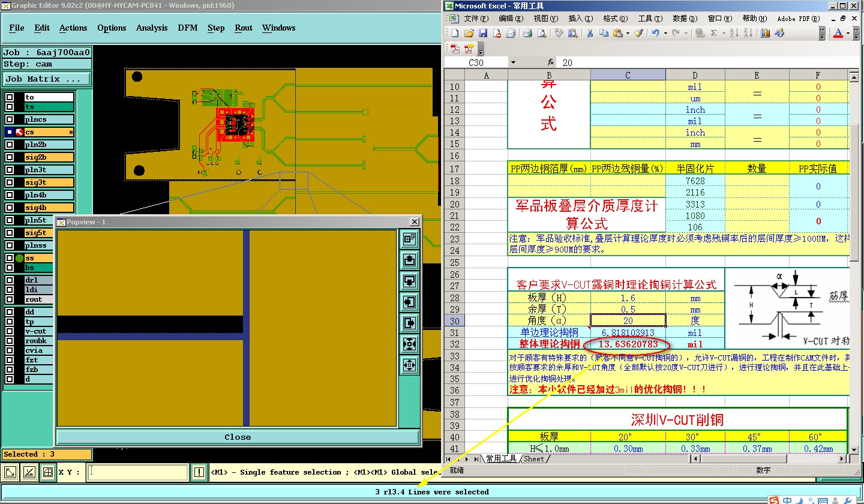Open the File menu in Graphic Editor
864x504 pixels.
[17, 28]
